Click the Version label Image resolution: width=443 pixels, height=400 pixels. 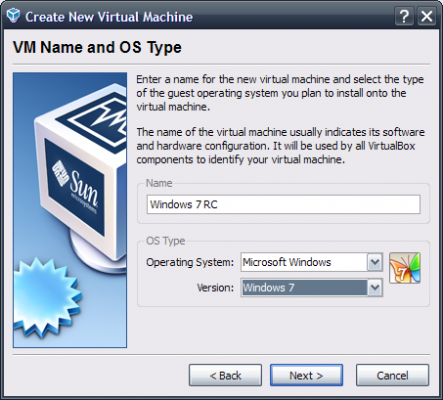click(x=215, y=288)
